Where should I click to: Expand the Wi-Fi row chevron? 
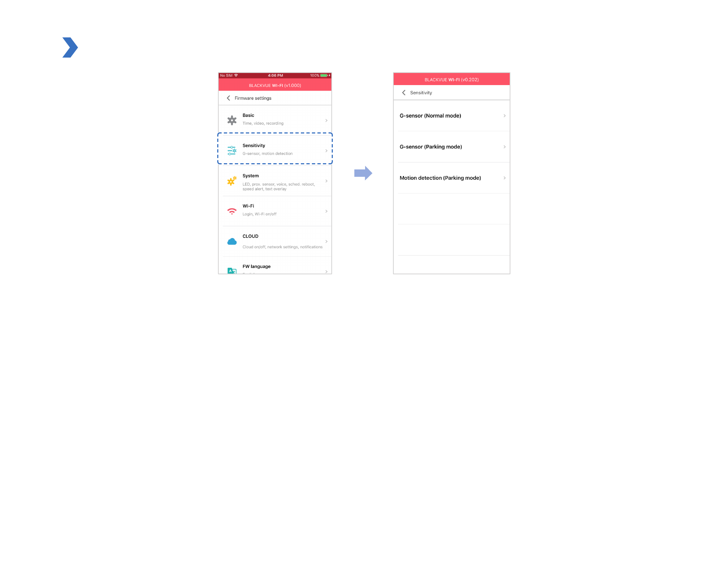tap(326, 211)
